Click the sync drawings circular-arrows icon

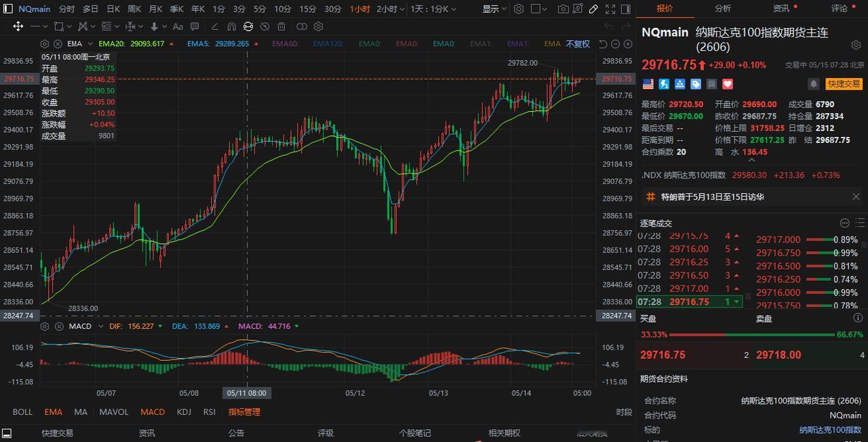(248, 26)
